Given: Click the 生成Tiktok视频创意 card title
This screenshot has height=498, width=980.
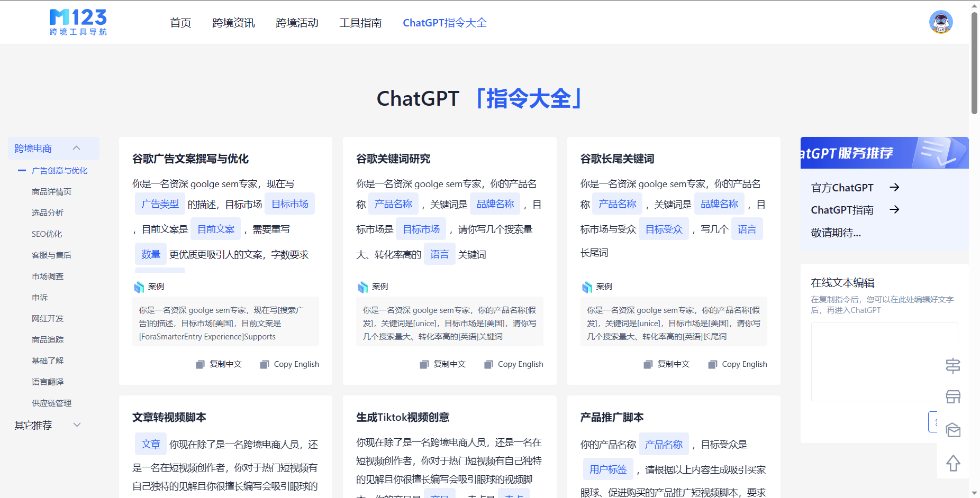Looking at the screenshot, I should (x=403, y=417).
